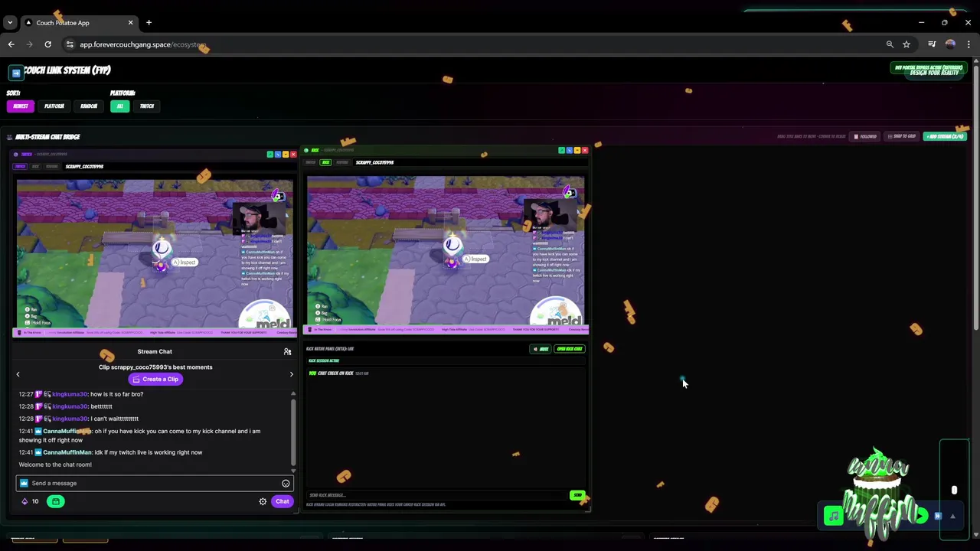Open the Followed streams list
Screen dimensions: 980x551
[866, 136]
